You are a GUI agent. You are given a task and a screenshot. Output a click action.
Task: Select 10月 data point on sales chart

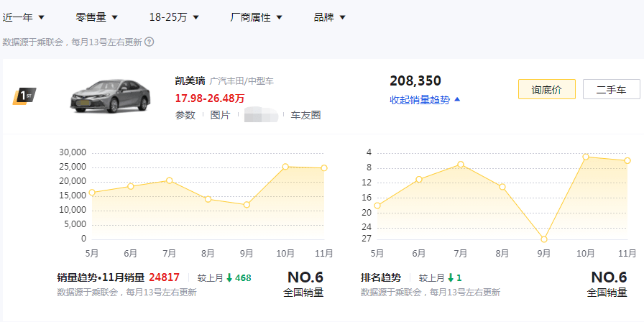click(x=285, y=166)
